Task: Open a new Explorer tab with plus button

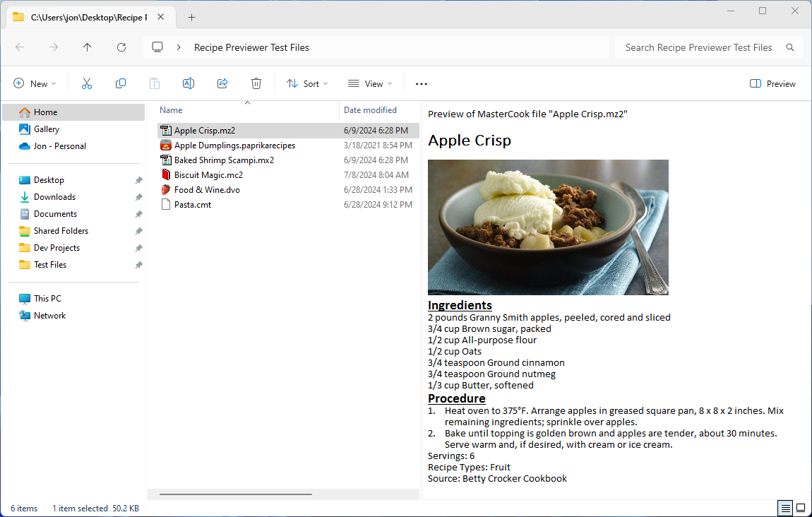Action: pyautogui.click(x=191, y=17)
